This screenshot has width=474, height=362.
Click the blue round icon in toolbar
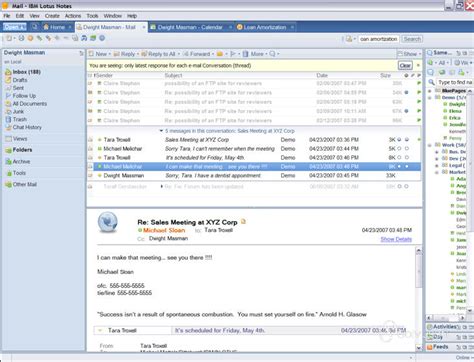(102, 38)
